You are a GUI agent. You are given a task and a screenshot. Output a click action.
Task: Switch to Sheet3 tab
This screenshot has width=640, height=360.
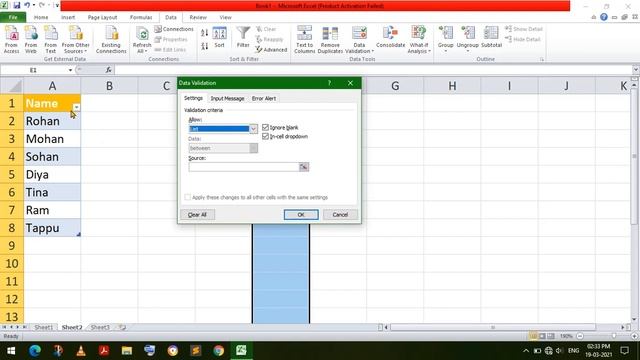pyautogui.click(x=100, y=327)
